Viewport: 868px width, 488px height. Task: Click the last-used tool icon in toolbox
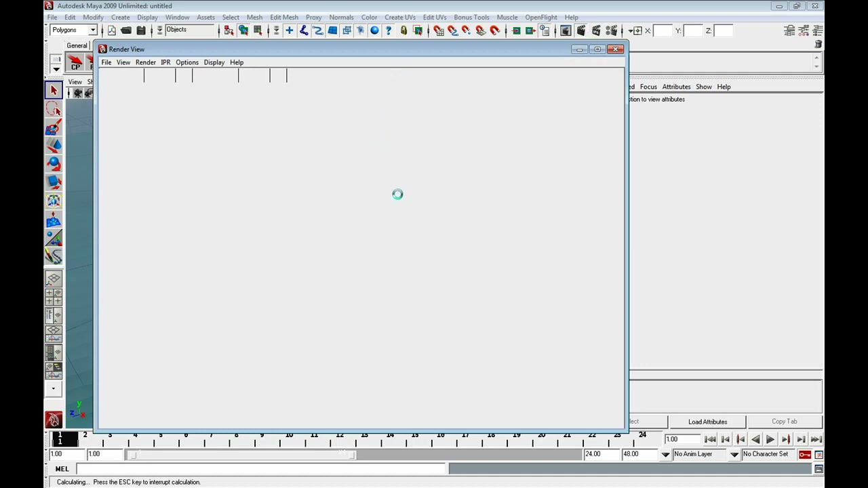pos(54,256)
